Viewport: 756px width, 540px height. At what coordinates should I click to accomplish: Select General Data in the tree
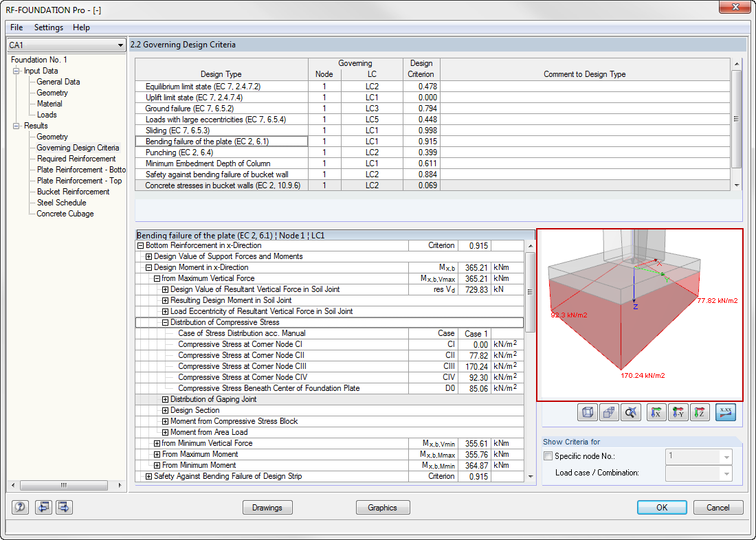58,82
